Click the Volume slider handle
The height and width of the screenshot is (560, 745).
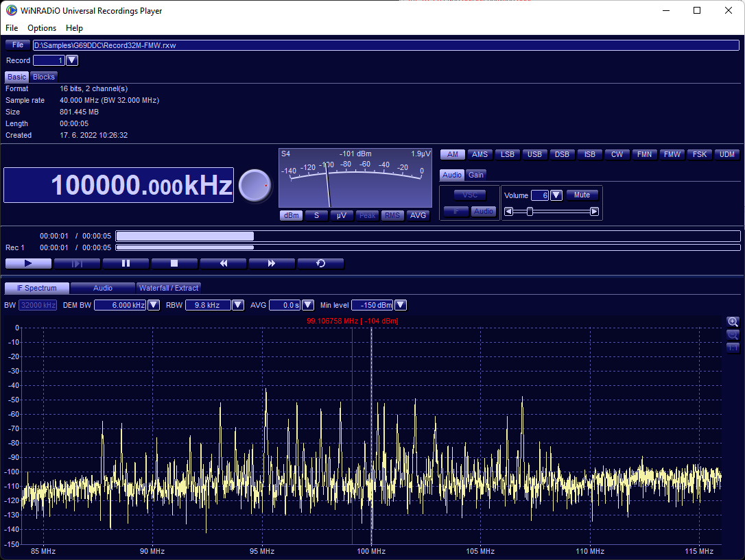pyautogui.click(x=530, y=212)
